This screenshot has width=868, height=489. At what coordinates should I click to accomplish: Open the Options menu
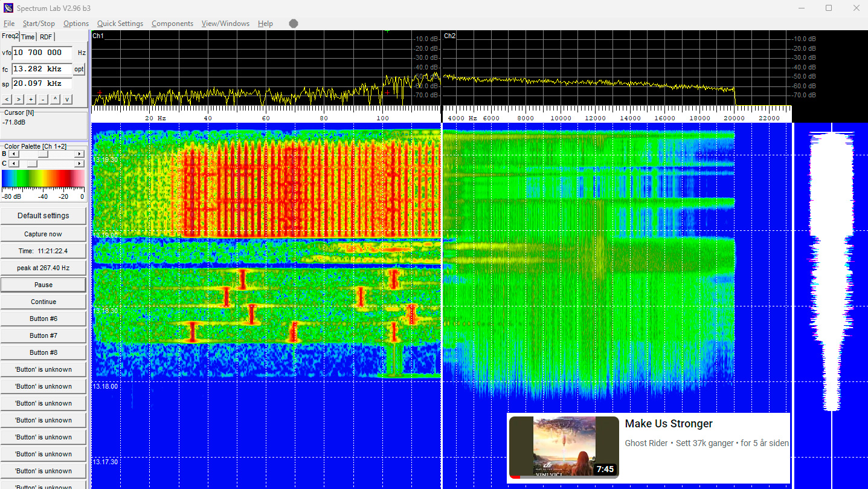76,24
